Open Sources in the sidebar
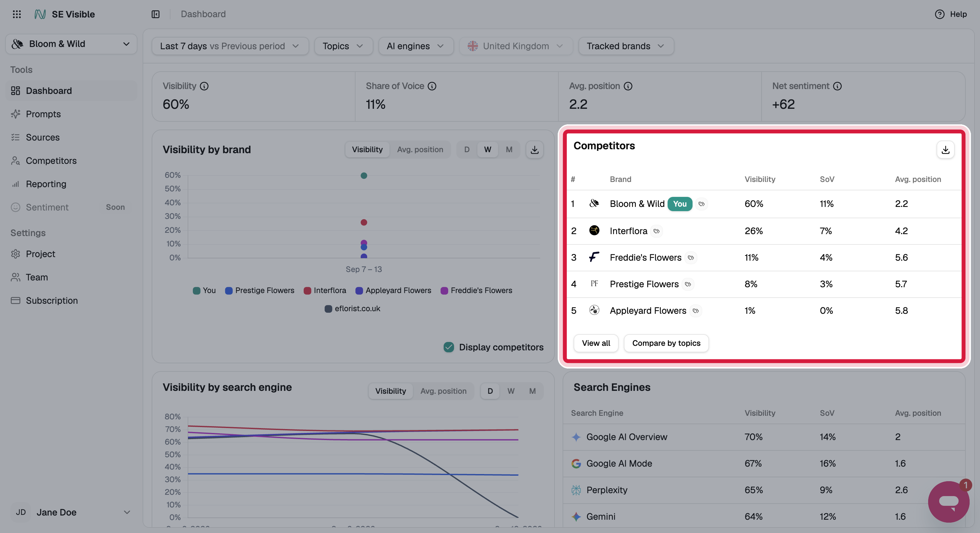 (x=71, y=137)
